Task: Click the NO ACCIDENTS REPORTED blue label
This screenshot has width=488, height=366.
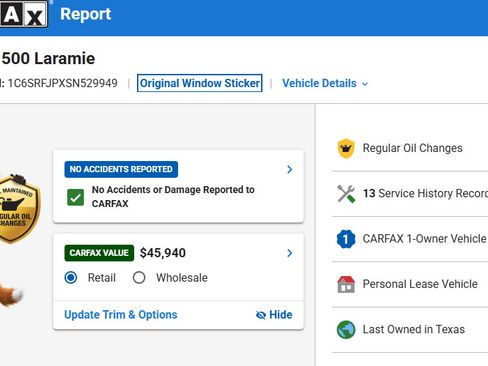Action: tap(121, 169)
